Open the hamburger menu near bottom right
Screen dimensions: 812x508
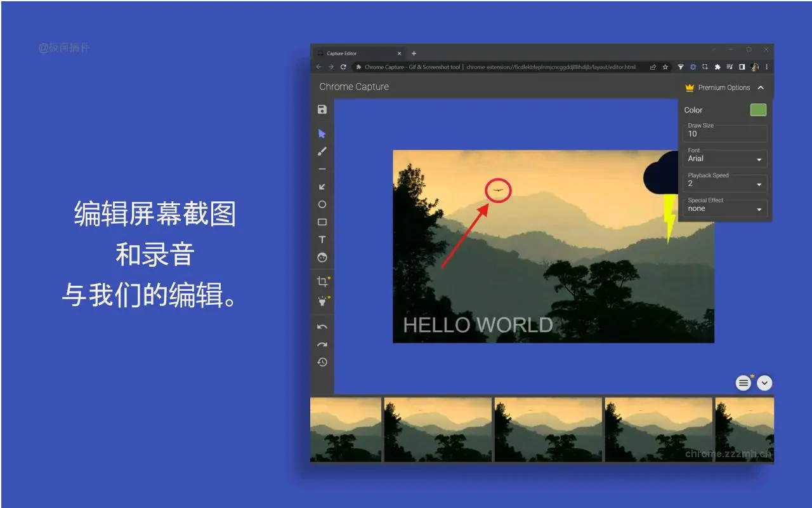click(743, 383)
